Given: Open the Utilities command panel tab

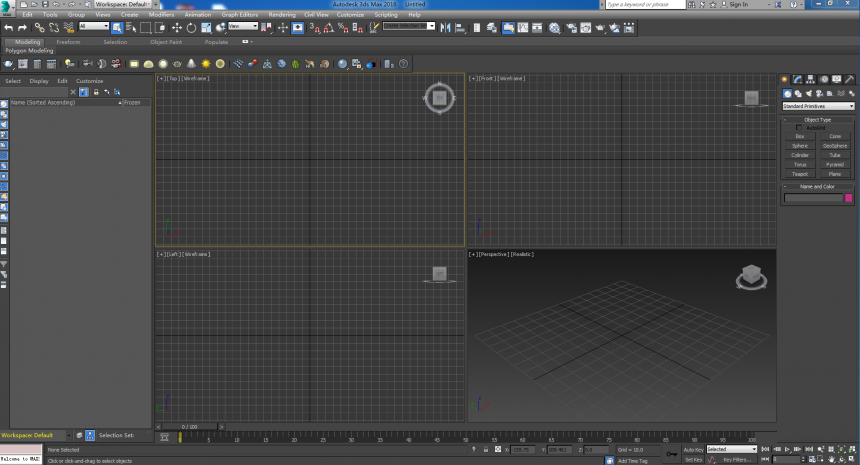Looking at the screenshot, I should tap(849, 80).
